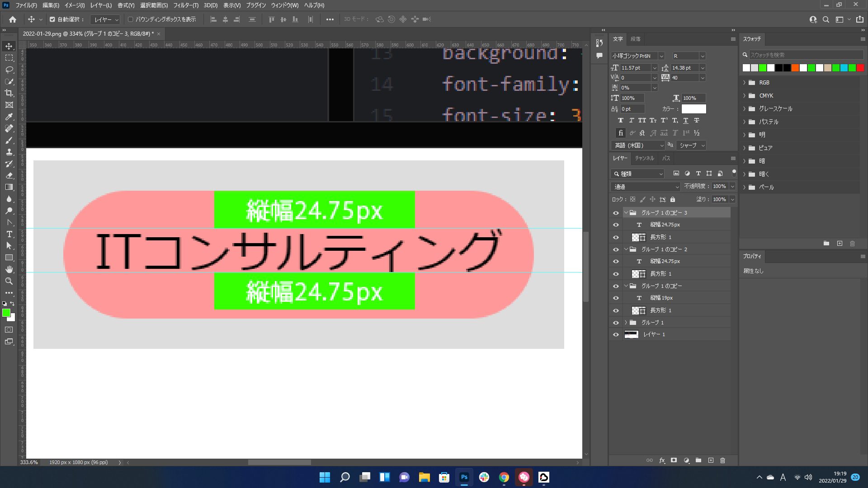Select the Hand tool
The height and width of the screenshot is (488, 868).
(x=9, y=269)
